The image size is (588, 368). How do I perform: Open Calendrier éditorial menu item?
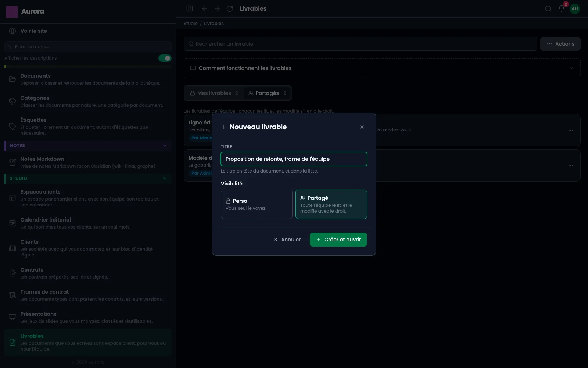(x=88, y=223)
